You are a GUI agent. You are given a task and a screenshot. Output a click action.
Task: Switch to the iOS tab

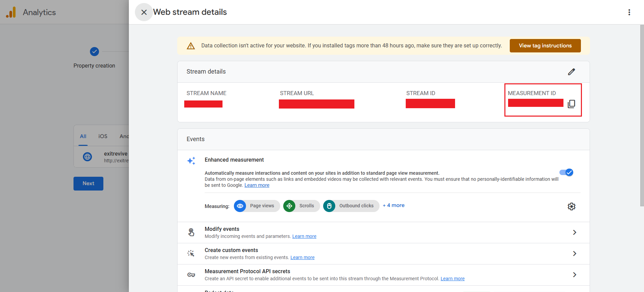[x=103, y=136]
